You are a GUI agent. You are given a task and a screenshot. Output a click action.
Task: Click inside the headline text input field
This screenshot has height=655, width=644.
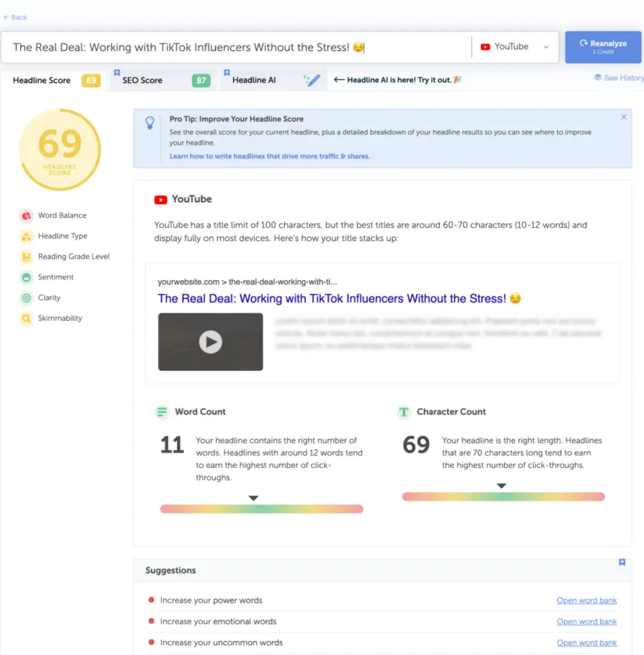click(x=237, y=47)
